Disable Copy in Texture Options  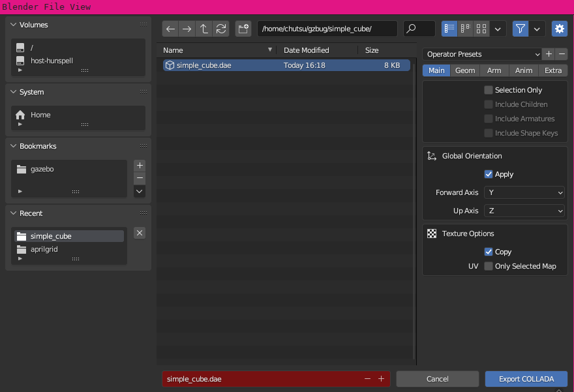pos(488,252)
